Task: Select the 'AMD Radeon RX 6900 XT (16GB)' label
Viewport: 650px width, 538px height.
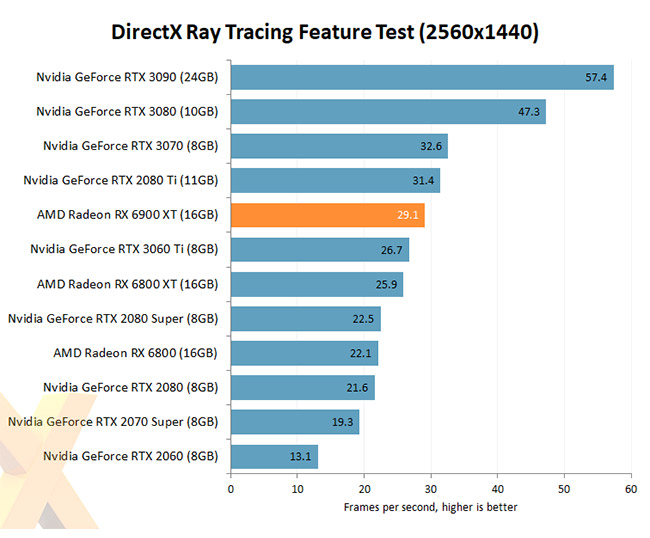Action: point(127,215)
